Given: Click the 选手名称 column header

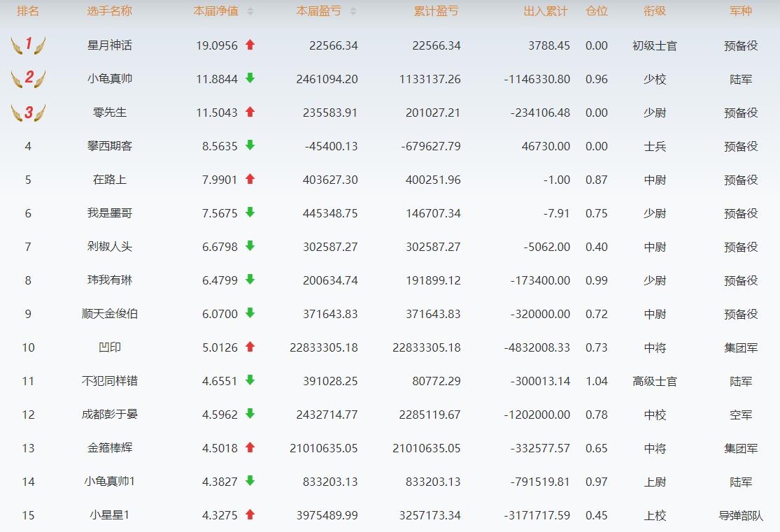Looking at the screenshot, I should (109, 11).
